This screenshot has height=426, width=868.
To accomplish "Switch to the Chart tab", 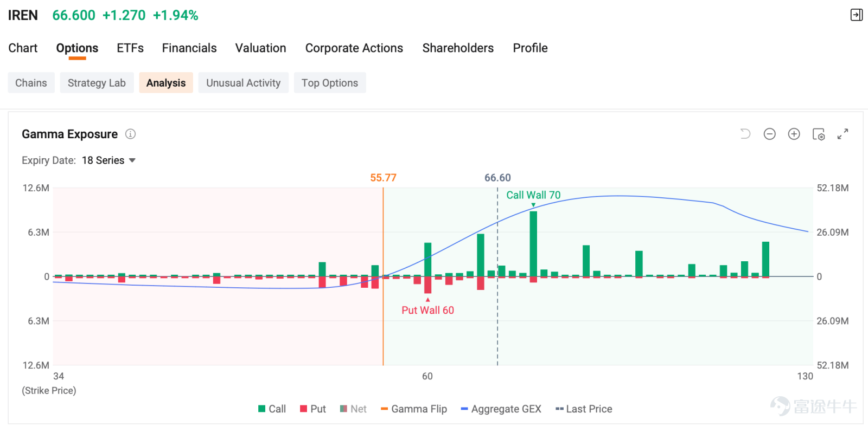I will (x=23, y=48).
